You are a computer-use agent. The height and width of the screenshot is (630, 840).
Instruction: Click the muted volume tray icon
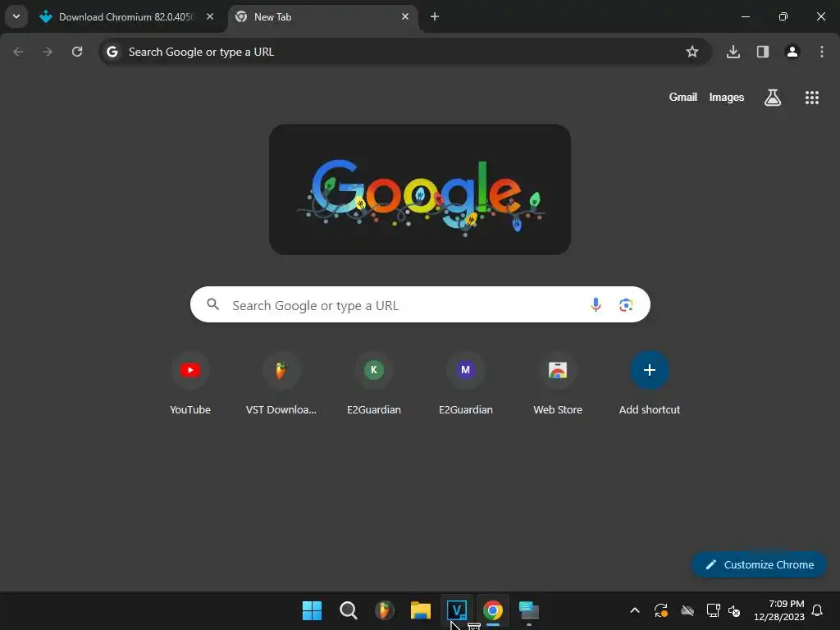coord(734,610)
